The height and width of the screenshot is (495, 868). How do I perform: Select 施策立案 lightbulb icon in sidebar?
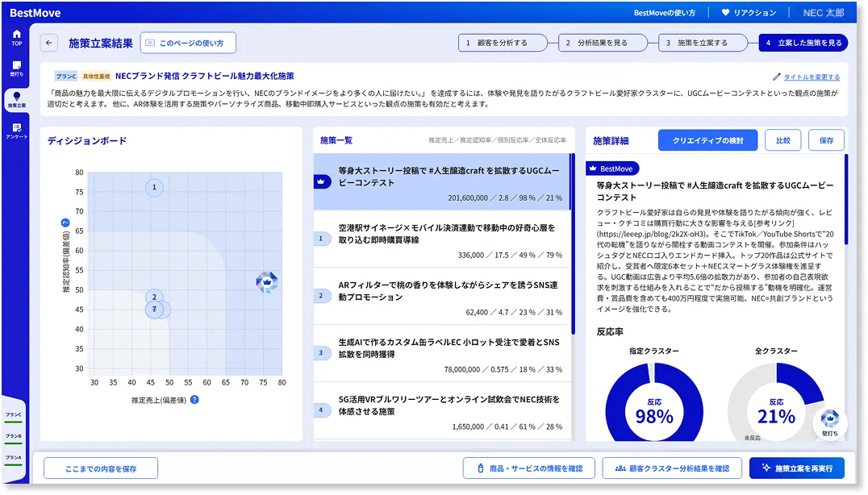point(17,100)
